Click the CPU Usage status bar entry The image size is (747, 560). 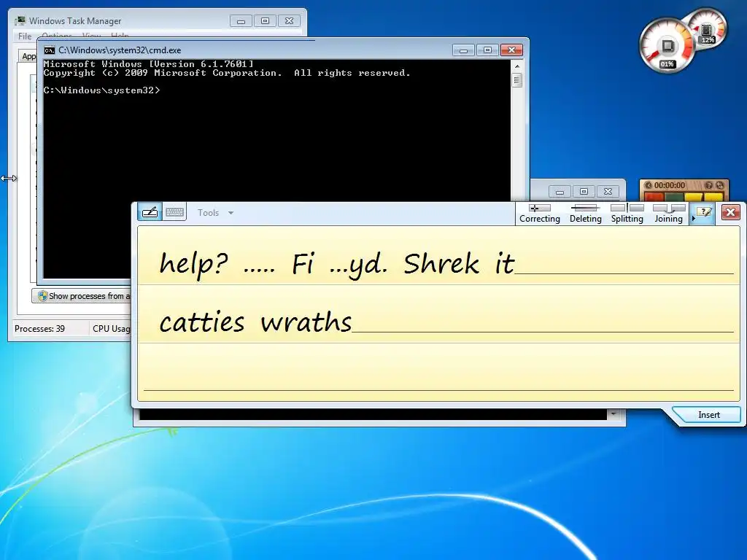(x=111, y=329)
